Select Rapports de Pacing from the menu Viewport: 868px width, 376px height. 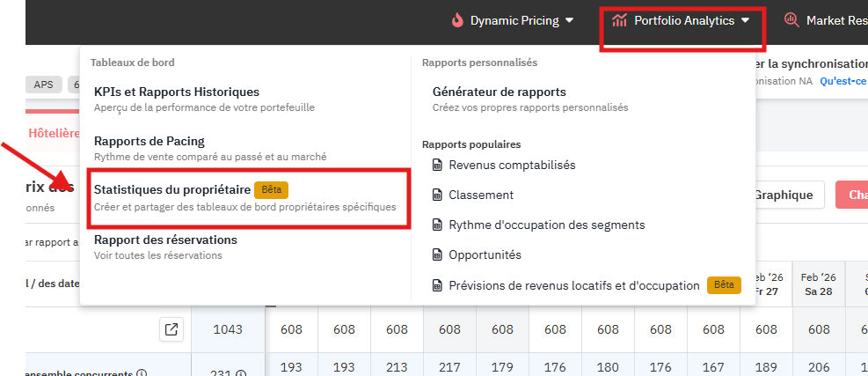[150, 141]
